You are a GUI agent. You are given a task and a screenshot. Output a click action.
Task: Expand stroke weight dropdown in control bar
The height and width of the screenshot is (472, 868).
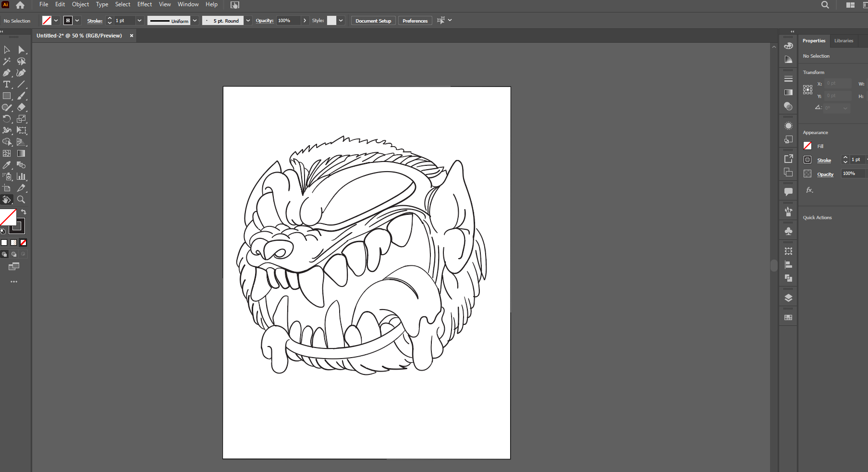pos(139,21)
